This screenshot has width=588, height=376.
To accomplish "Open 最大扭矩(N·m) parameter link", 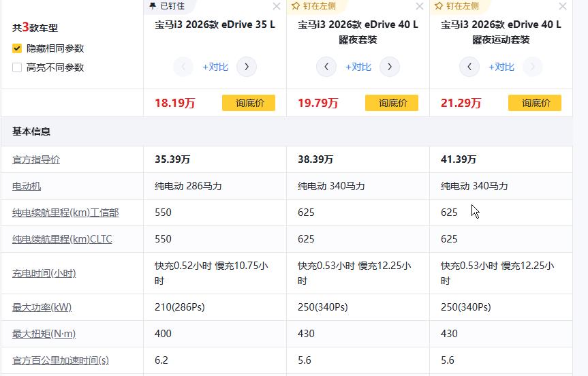I will [44, 334].
